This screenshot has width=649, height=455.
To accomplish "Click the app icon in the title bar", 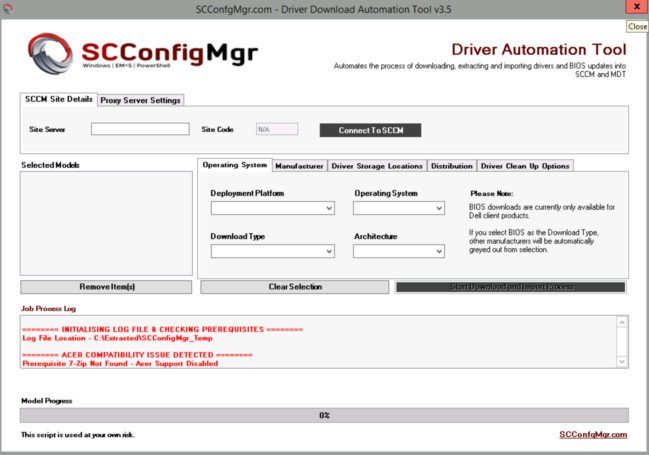I will (7, 8).
